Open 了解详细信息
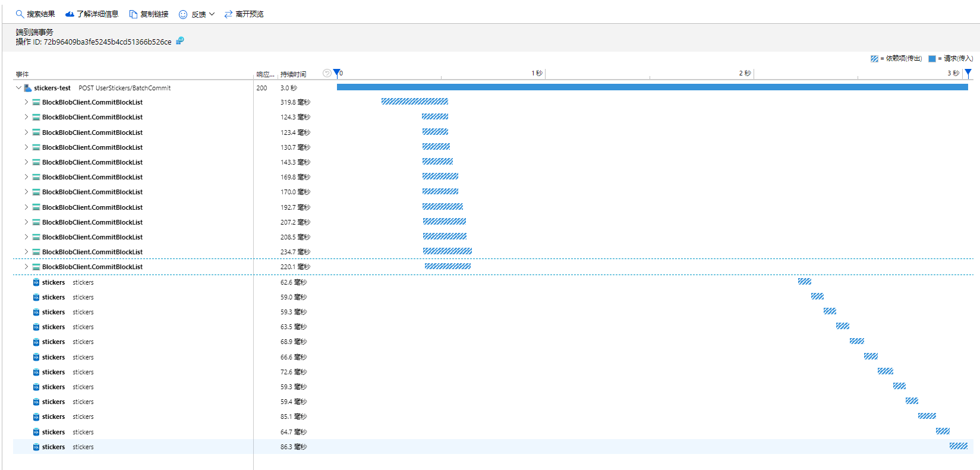The width and height of the screenshot is (980, 470). click(97, 14)
